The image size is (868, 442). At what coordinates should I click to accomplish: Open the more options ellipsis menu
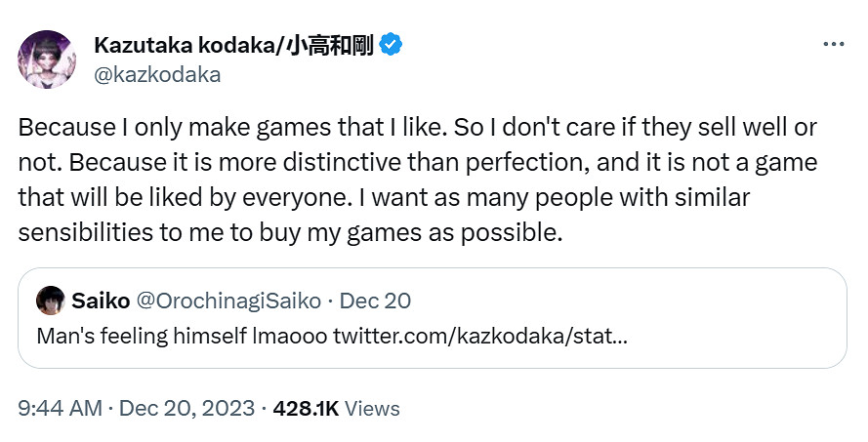[834, 45]
